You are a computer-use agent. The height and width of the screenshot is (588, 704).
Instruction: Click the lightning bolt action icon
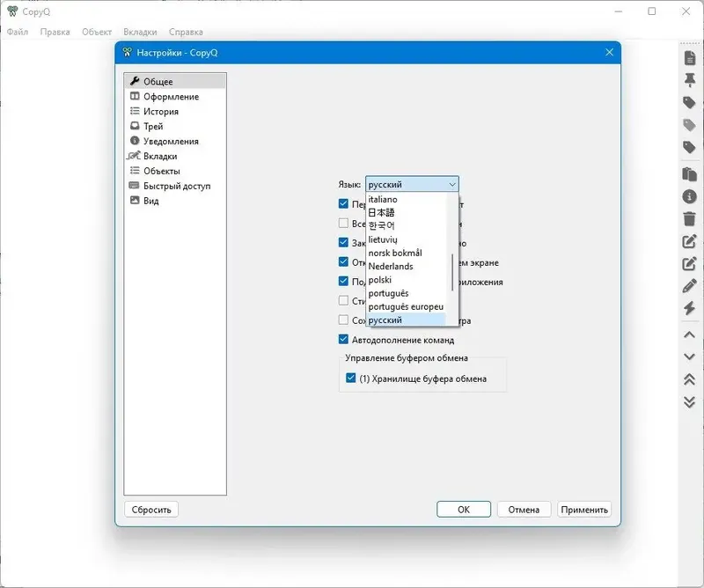tap(689, 308)
